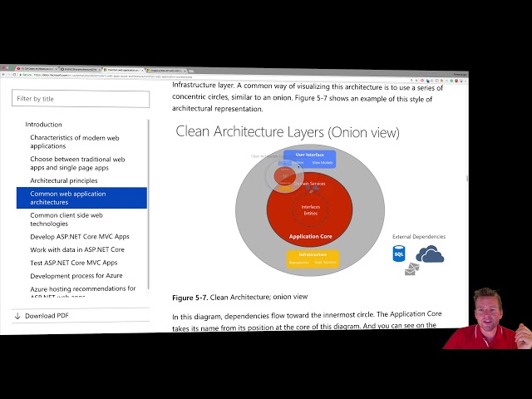Switch to the GitHub browser tab
This screenshot has width=532, height=399.
(81, 69)
